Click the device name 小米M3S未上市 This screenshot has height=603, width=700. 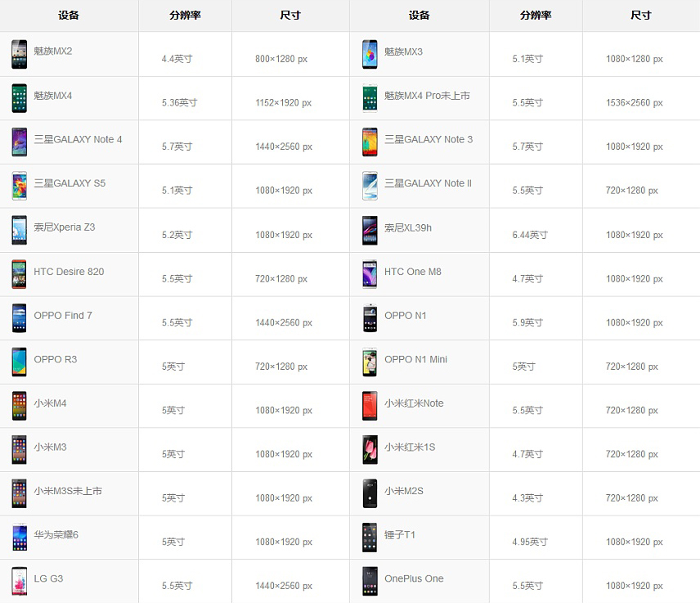(68, 491)
